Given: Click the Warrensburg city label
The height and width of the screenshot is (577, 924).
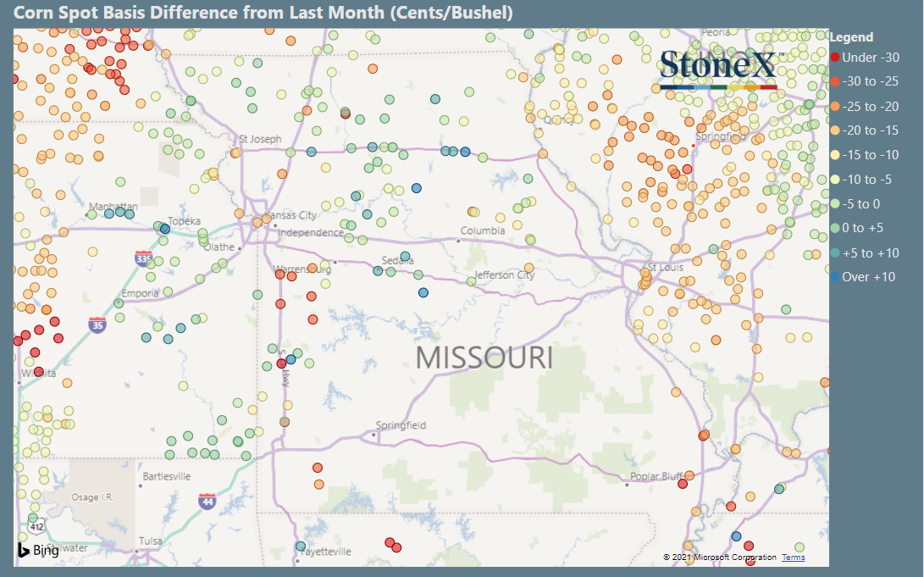Looking at the screenshot, I should click(302, 269).
